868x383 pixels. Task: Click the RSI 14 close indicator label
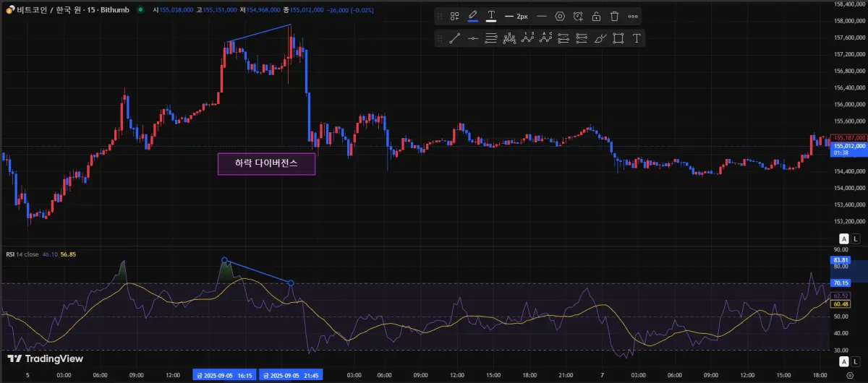pos(22,254)
